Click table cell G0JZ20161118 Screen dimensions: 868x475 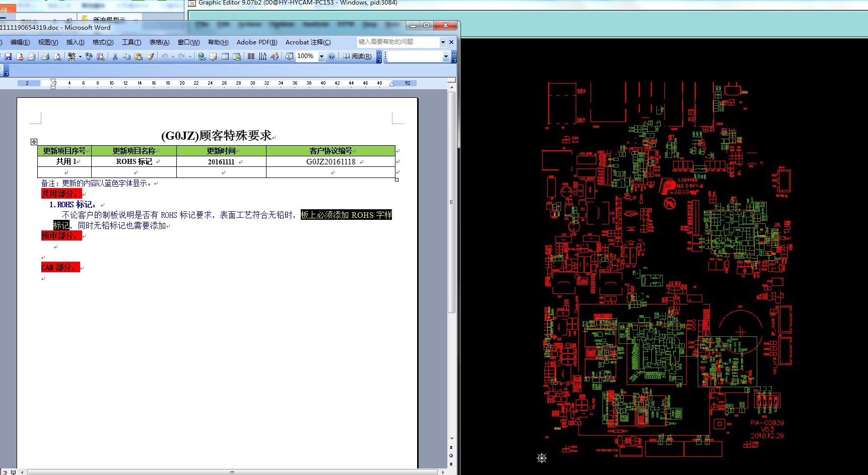331,162
